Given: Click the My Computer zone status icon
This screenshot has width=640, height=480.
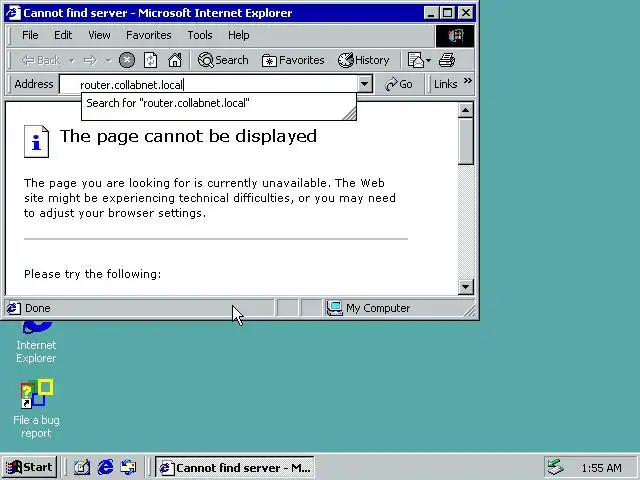Looking at the screenshot, I should 334,308.
